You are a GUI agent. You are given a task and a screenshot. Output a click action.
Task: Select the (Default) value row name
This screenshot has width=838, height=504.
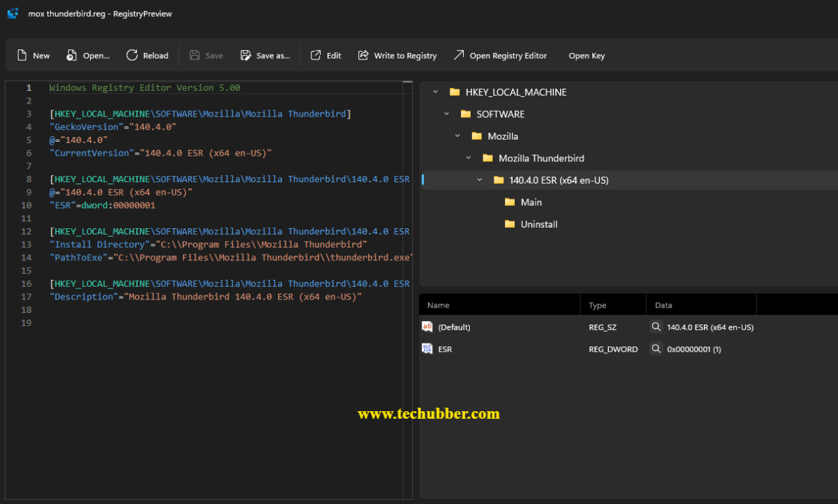454,327
